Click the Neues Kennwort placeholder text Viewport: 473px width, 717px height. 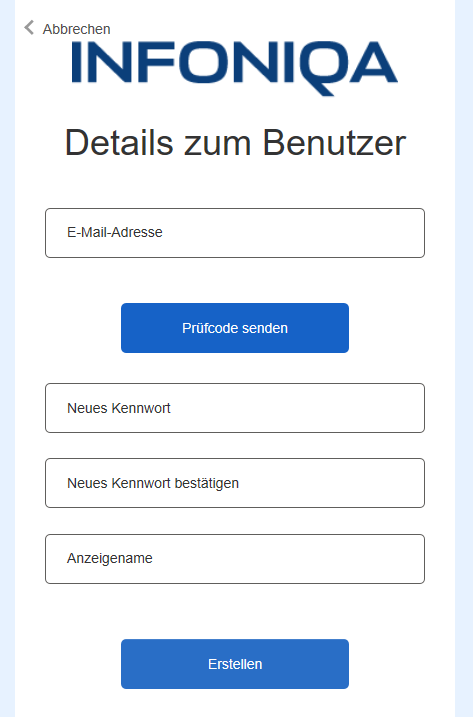(x=119, y=408)
